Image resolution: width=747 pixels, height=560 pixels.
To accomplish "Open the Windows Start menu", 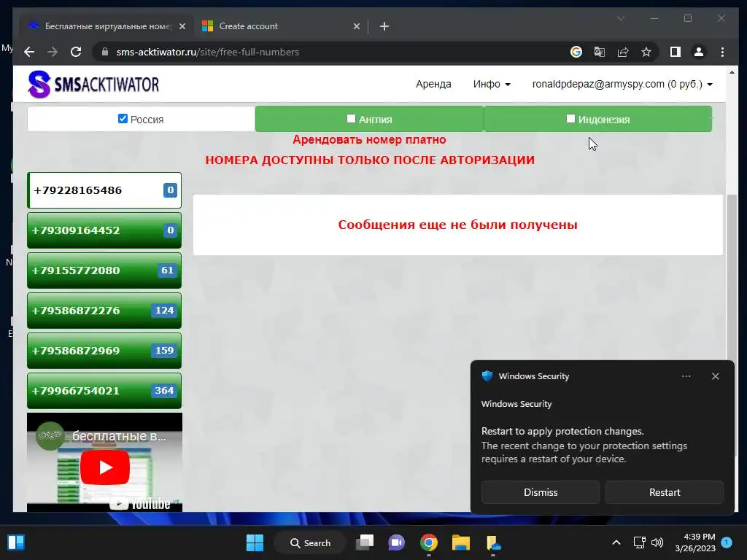I will (255, 542).
